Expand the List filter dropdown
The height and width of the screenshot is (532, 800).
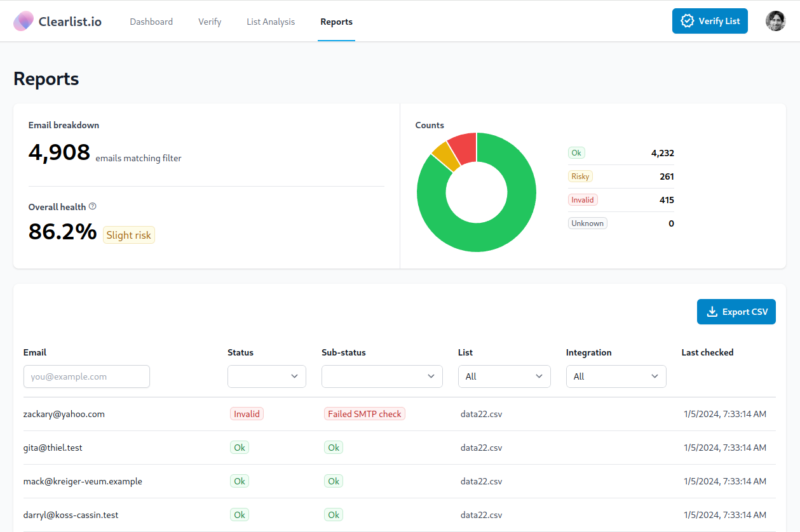click(x=504, y=376)
